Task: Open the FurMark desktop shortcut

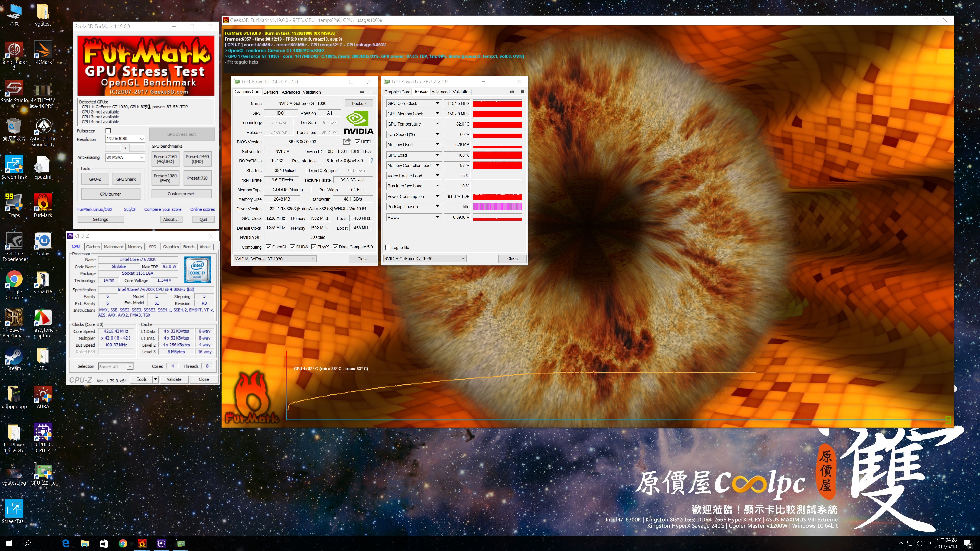Action: 43,205
